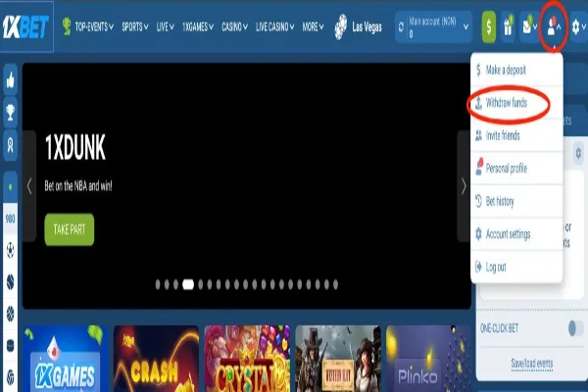Viewport: 588px width, 392px height.
Task: Click the tennis ball sidebar icon
Action: point(11,281)
